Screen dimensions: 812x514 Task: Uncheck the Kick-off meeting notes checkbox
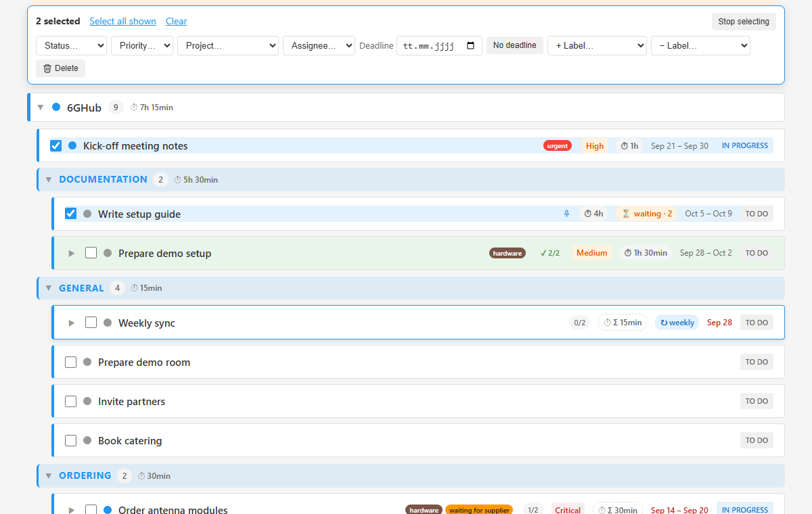click(x=56, y=145)
